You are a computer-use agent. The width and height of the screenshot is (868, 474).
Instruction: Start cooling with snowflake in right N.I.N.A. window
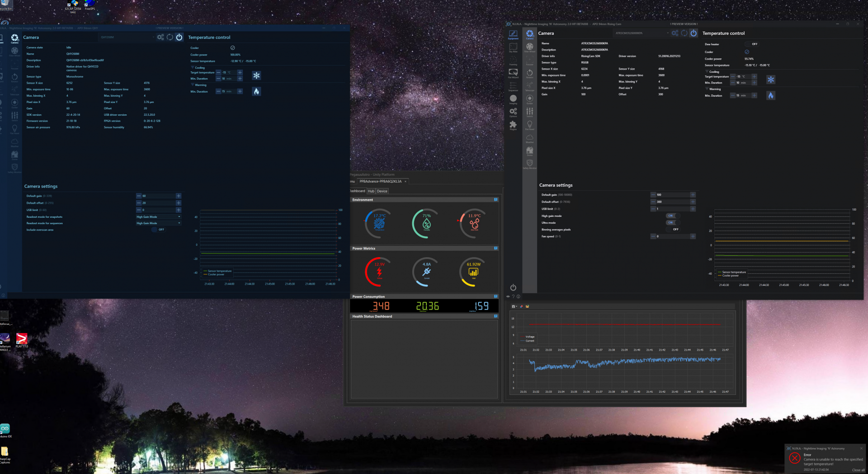click(x=771, y=80)
